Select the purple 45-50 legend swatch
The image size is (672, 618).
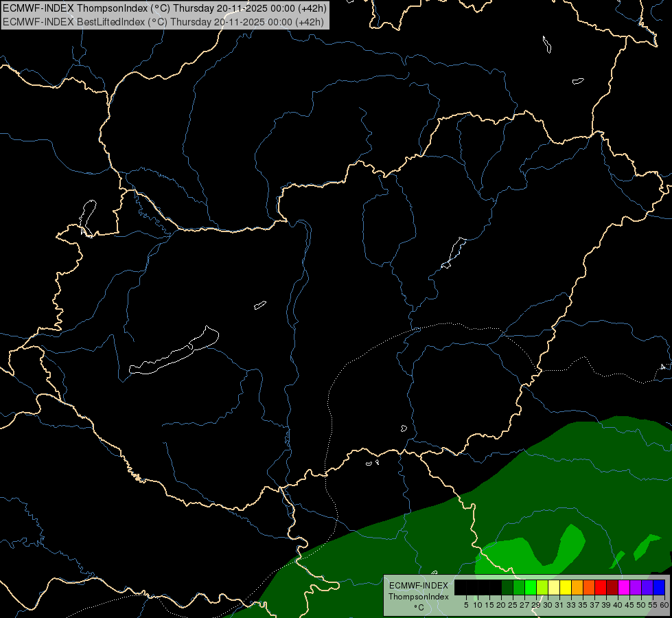(636, 587)
